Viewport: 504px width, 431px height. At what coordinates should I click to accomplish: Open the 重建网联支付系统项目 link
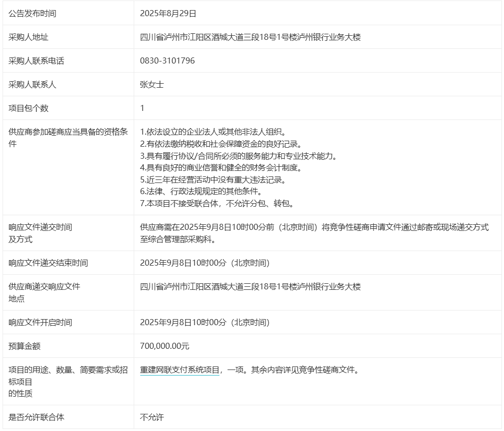(x=180, y=370)
